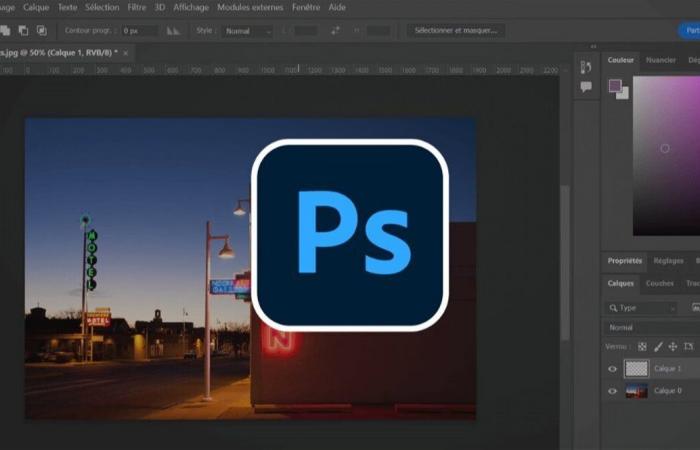Switch to the Nuancier tab
Screen dimensions: 700x450
[661, 60]
